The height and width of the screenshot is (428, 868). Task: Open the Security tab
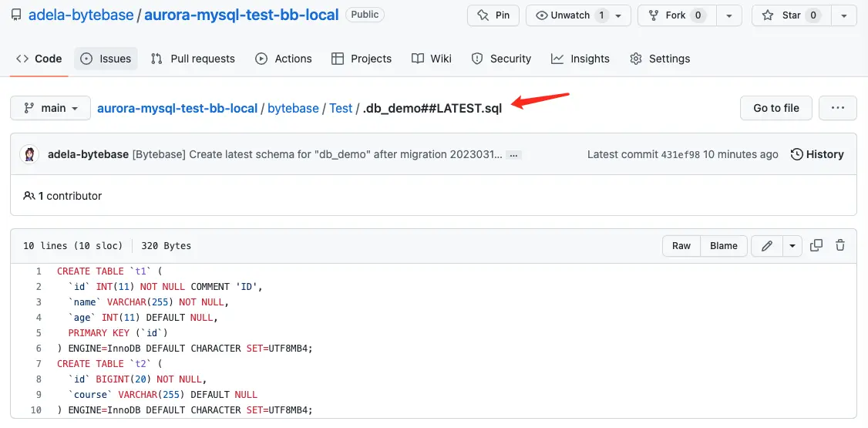click(x=501, y=59)
